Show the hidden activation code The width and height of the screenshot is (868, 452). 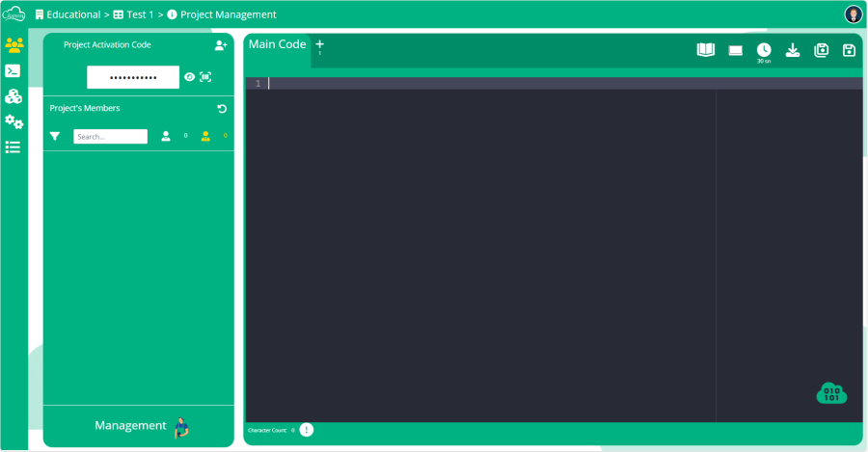(x=189, y=77)
